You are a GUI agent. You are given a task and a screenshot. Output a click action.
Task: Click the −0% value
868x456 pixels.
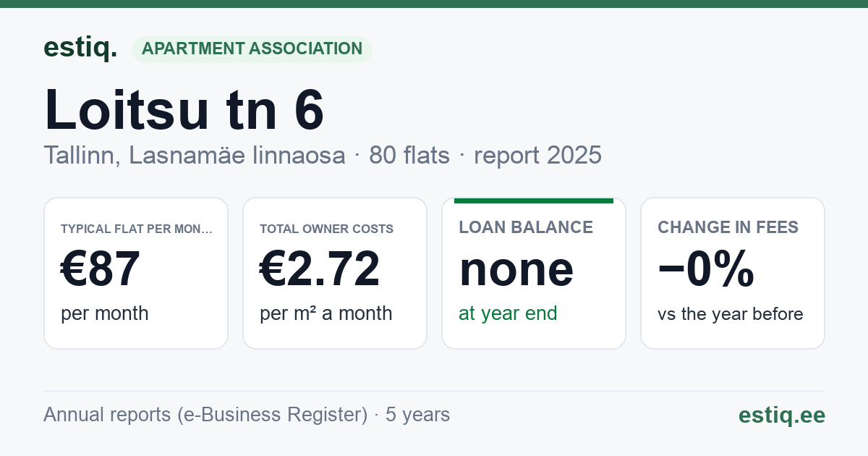click(706, 269)
